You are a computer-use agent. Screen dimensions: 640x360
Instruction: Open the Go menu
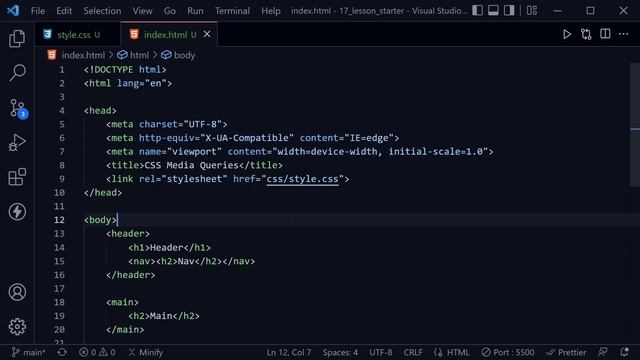click(170, 11)
